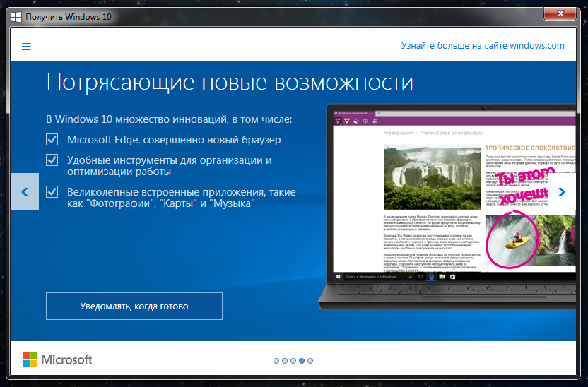Click the 'Microsoft Edge, совершенно новый браузер' text
The height and width of the screenshot is (387, 588).
[174, 140]
